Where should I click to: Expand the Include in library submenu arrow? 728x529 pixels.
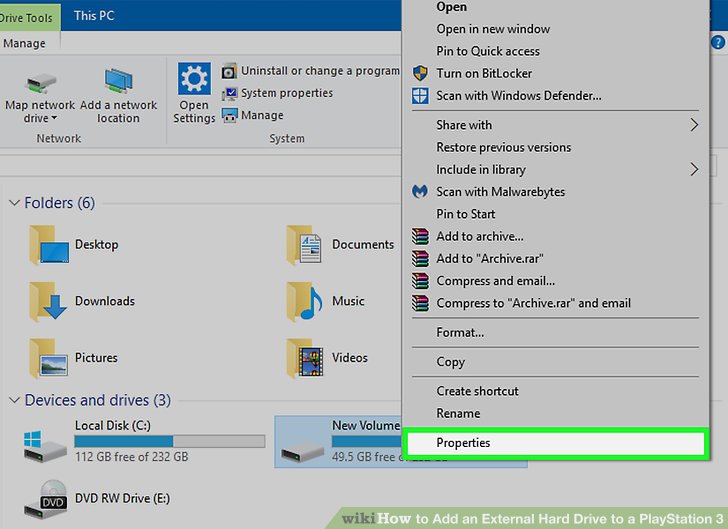pos(694,170)
